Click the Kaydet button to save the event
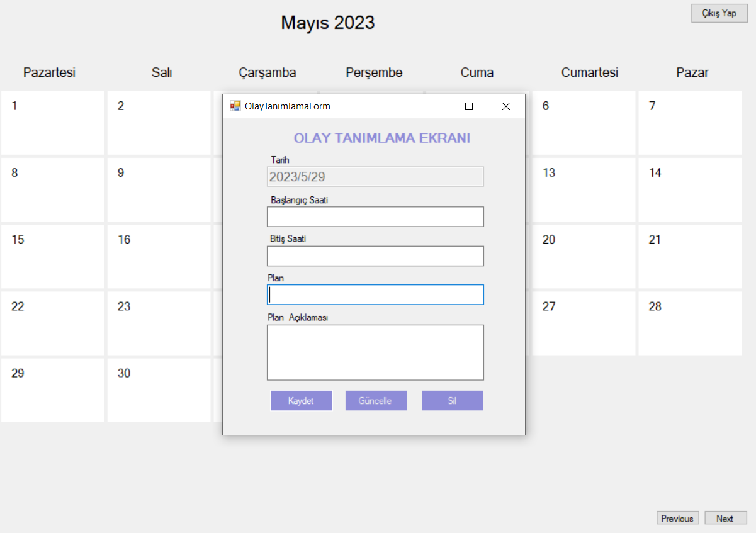The height and width of the screenshot is (533, 756). pyautogui.click(x=301, y=400)
